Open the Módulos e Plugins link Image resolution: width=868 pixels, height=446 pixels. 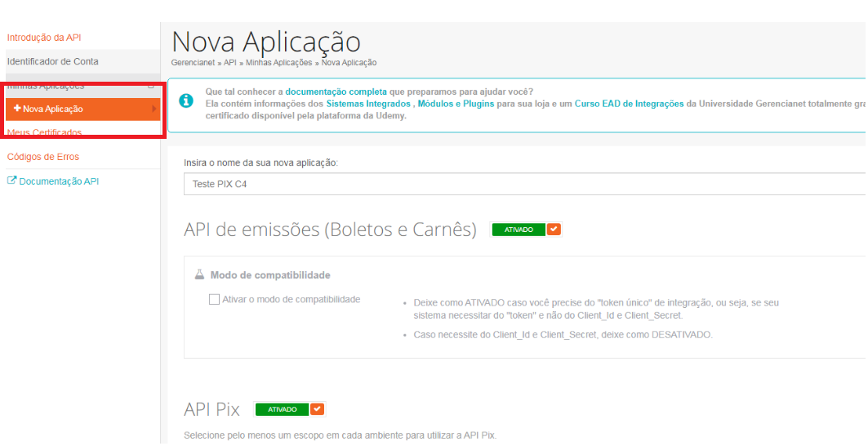click(x=456, y=105)
